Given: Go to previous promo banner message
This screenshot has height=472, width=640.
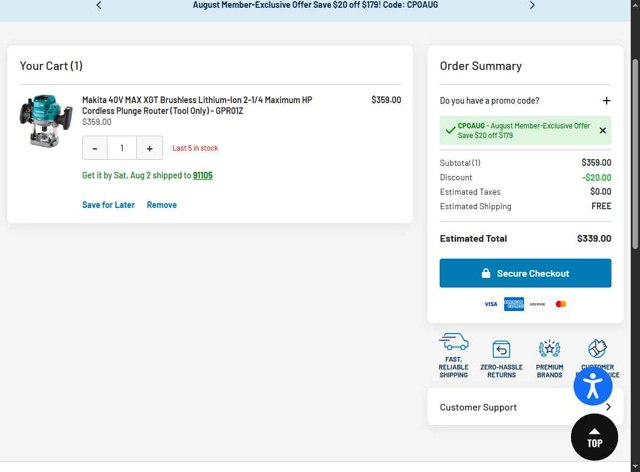Looking at the screenshot, I should pyautogui.click(x=99, y=5).
